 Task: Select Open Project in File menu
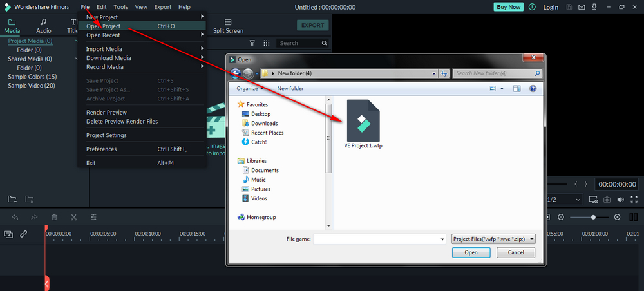(x=142, y=26)
